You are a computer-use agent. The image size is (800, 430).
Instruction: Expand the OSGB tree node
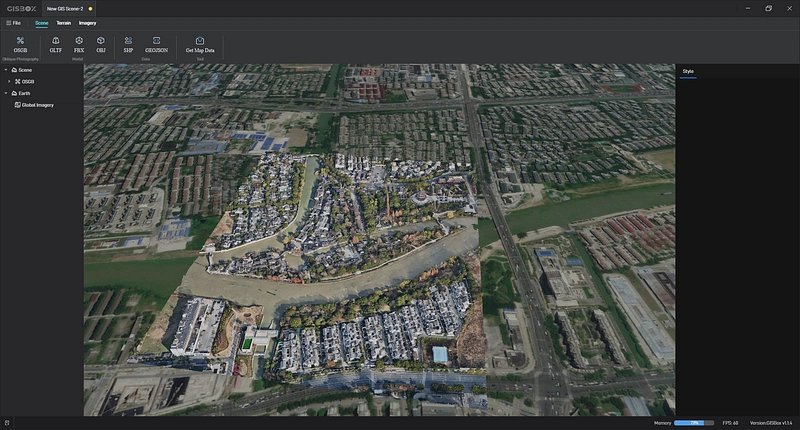tap(9, 82)
